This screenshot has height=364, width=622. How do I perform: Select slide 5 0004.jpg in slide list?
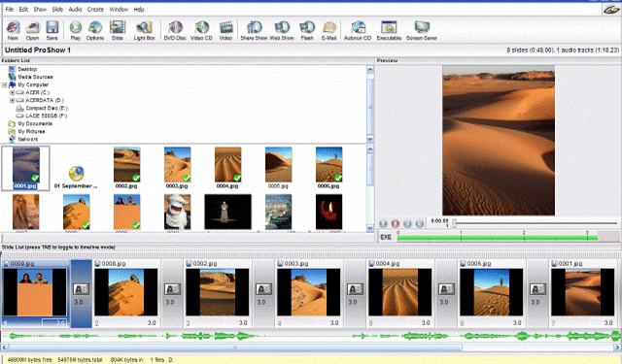click(x=399, y=293)
